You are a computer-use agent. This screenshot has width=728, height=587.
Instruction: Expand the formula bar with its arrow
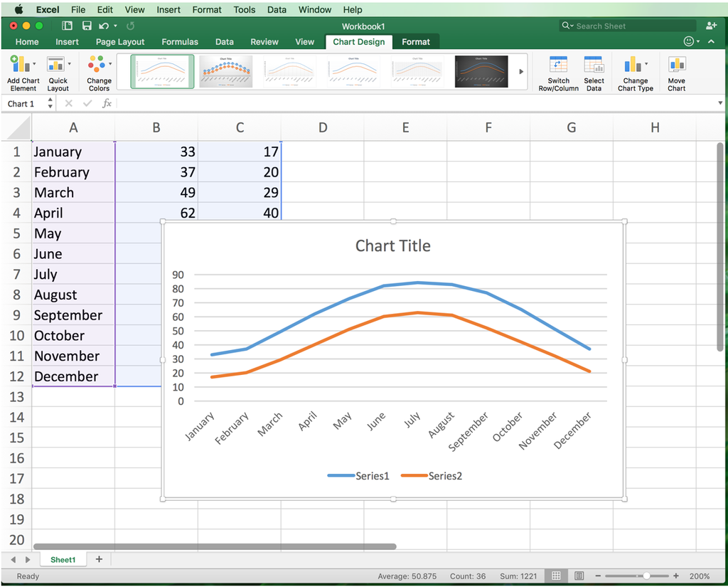[720, 103]
